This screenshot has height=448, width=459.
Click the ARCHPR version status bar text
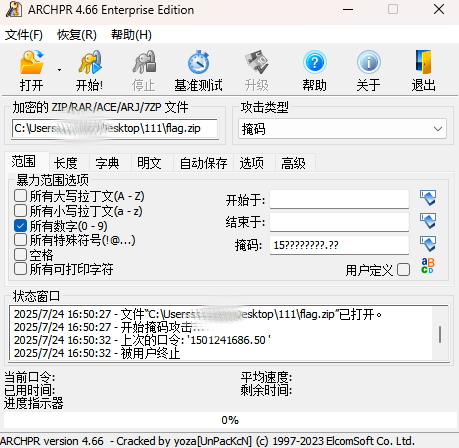207,441
